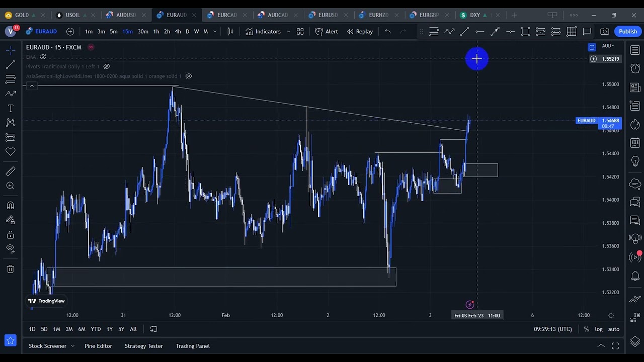Screen dimensions: 644x362
Task: Click the Publish button
Action: click(x=628, y=32)
